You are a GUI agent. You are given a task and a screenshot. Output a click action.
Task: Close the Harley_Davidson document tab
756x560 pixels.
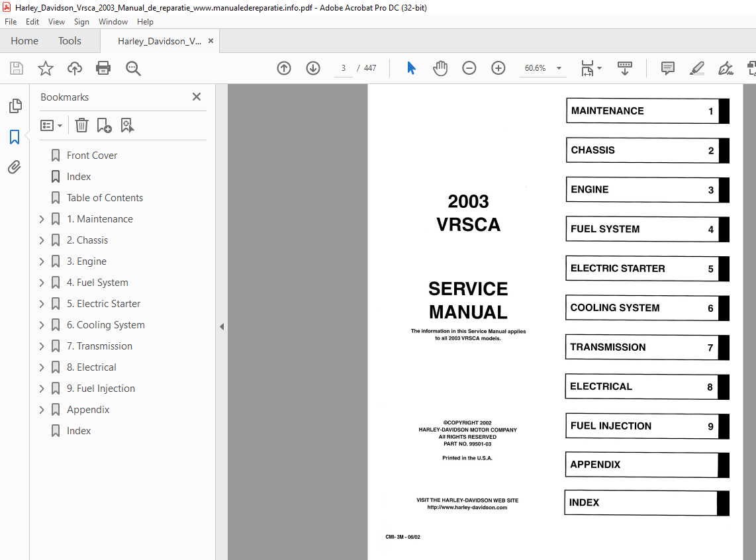coord(211,41)
